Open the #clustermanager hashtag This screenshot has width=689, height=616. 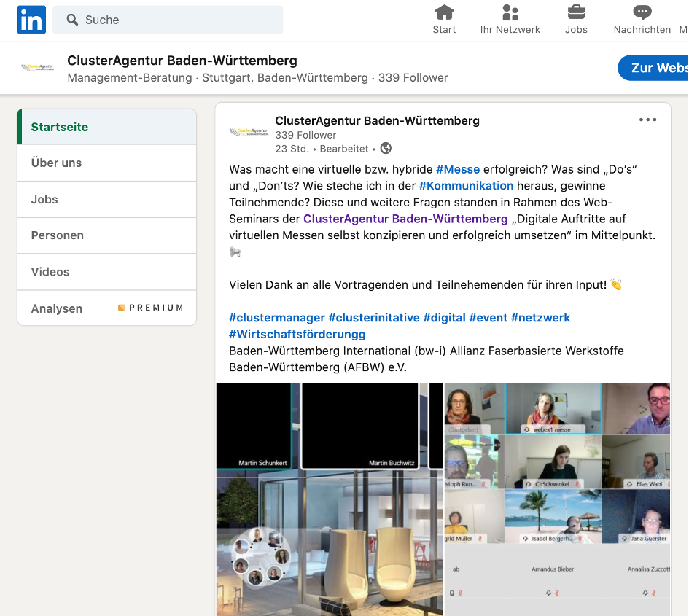point(277,318)
